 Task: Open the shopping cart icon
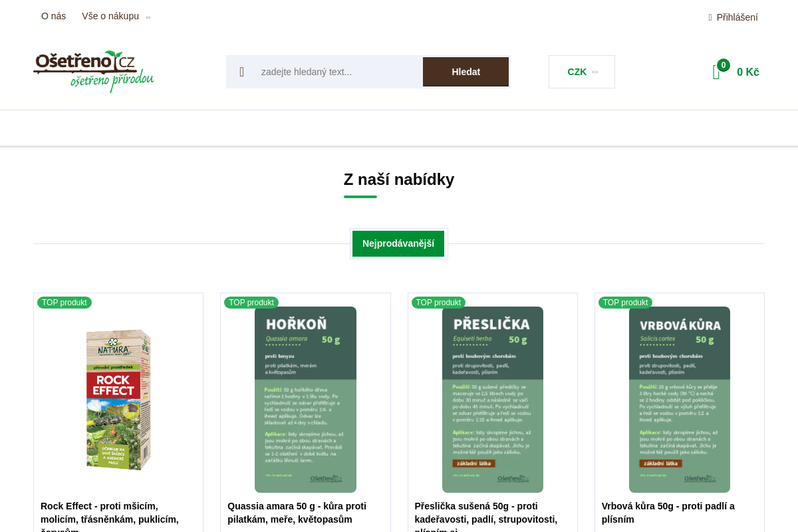coord(716,72)
